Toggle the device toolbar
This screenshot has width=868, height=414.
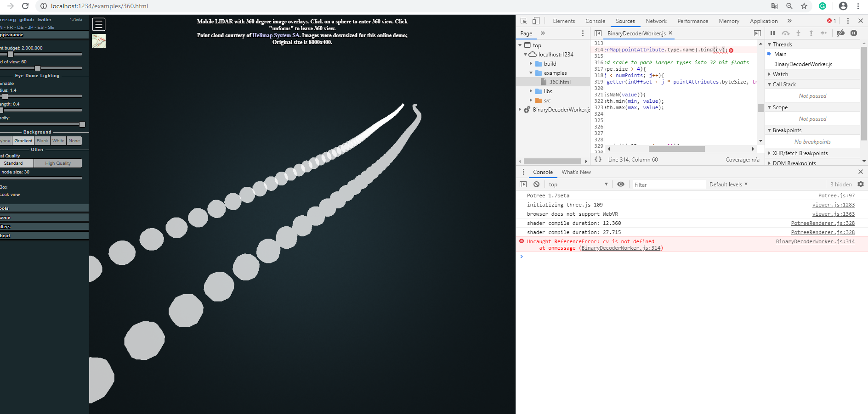[536, 21]
